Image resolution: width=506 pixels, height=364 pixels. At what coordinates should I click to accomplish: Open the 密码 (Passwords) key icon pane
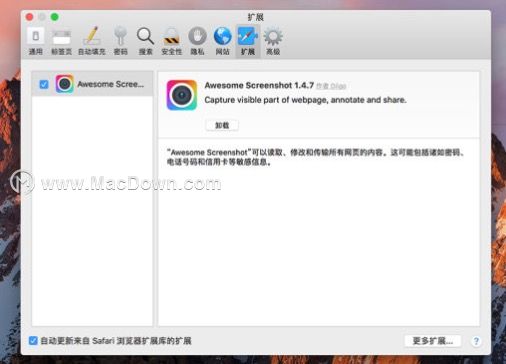point(120,41)
